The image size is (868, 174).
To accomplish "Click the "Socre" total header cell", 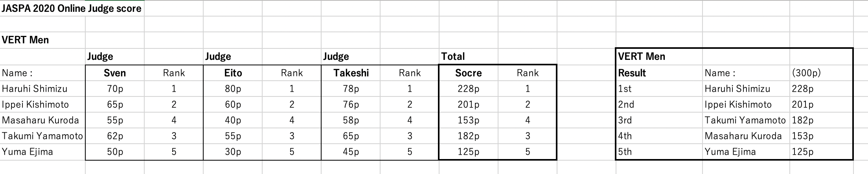I will [468, 73].
